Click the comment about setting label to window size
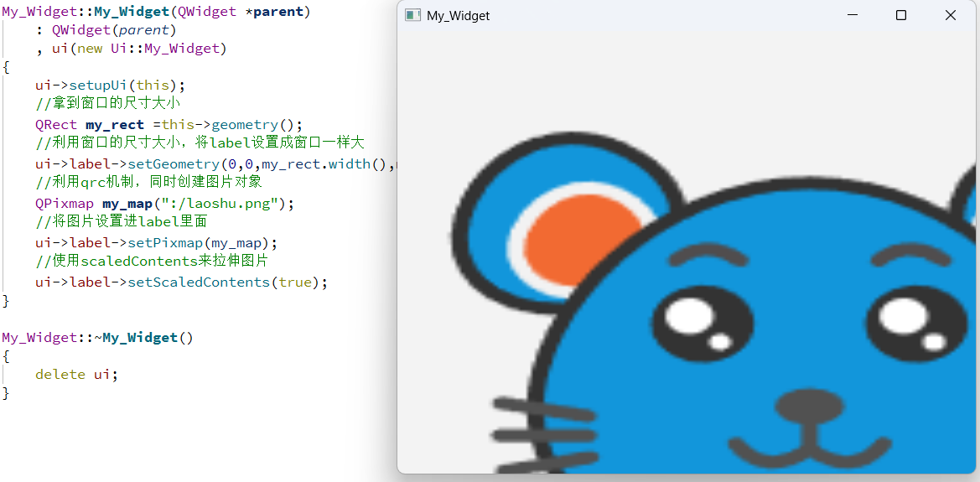 click(x=200, y=143)
